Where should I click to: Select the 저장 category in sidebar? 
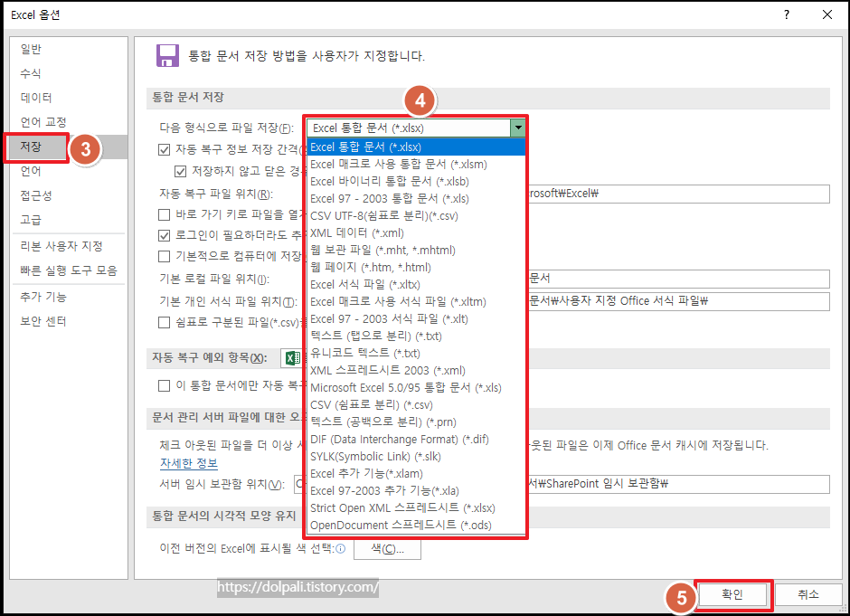tap(69, 147)
